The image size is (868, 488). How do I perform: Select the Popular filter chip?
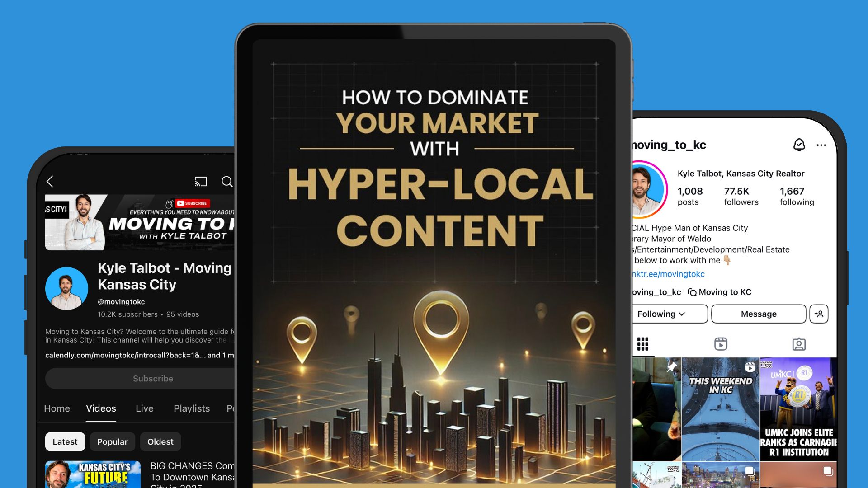point(112,441)
